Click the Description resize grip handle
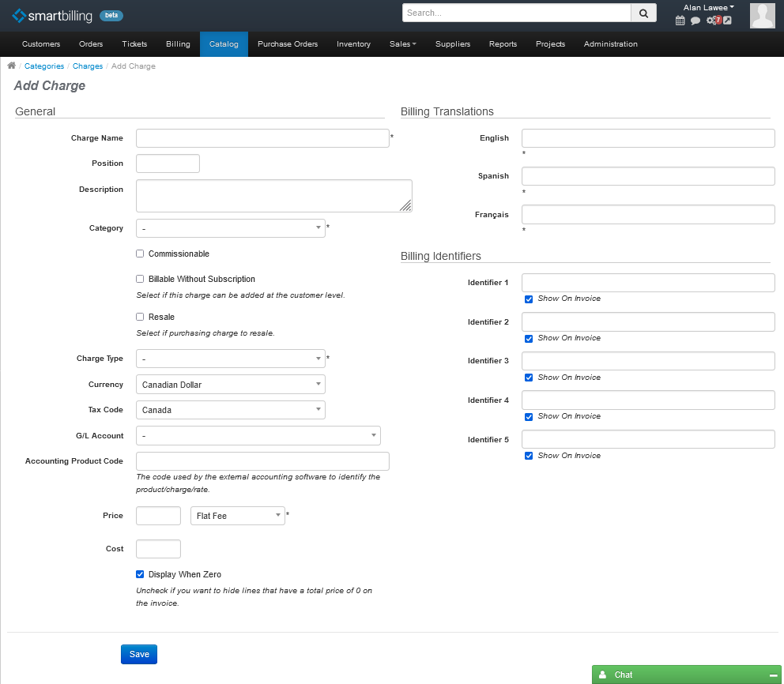784x684 pixels. (x=405, y=205)
